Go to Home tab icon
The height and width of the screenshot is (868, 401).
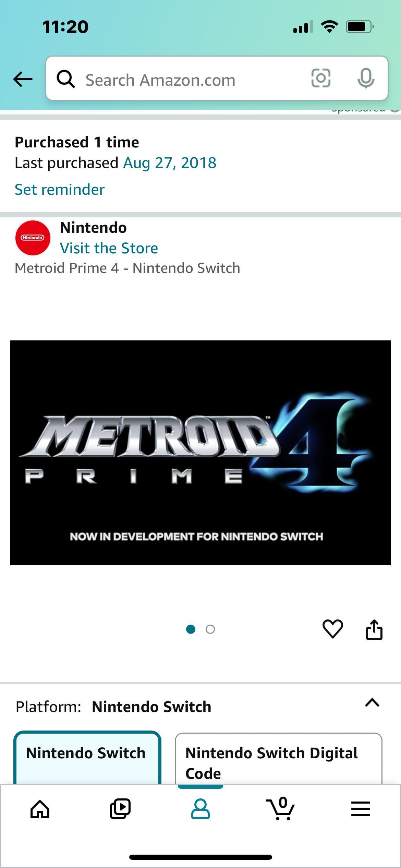[40, 809]
